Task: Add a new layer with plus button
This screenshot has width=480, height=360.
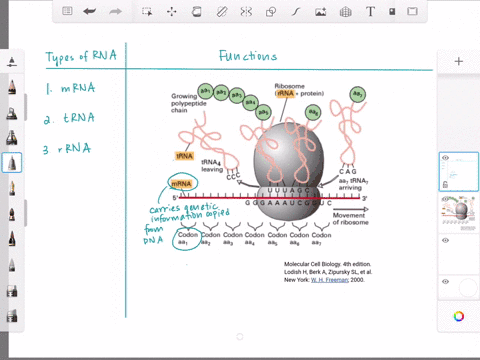Action: (459, 61)
